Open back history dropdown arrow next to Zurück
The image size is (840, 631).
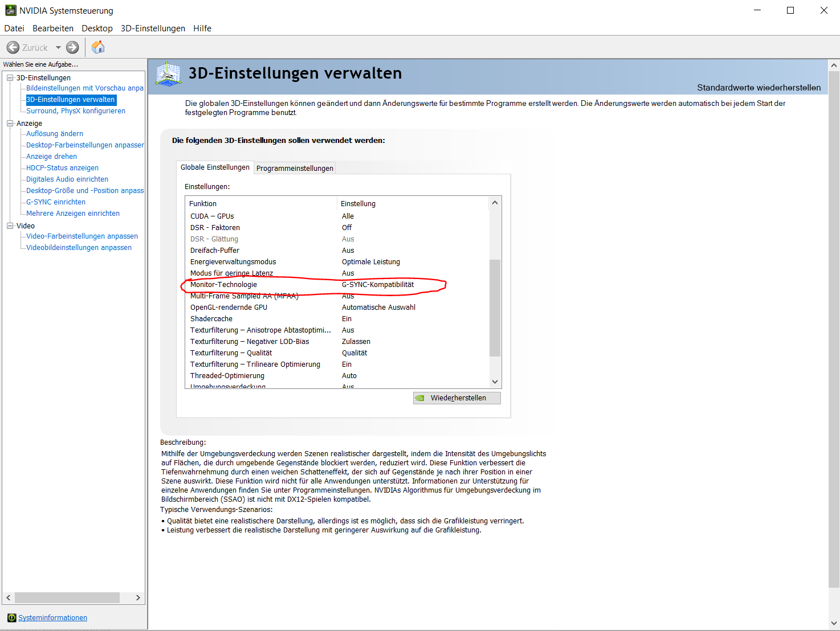[x=58, y=47]
